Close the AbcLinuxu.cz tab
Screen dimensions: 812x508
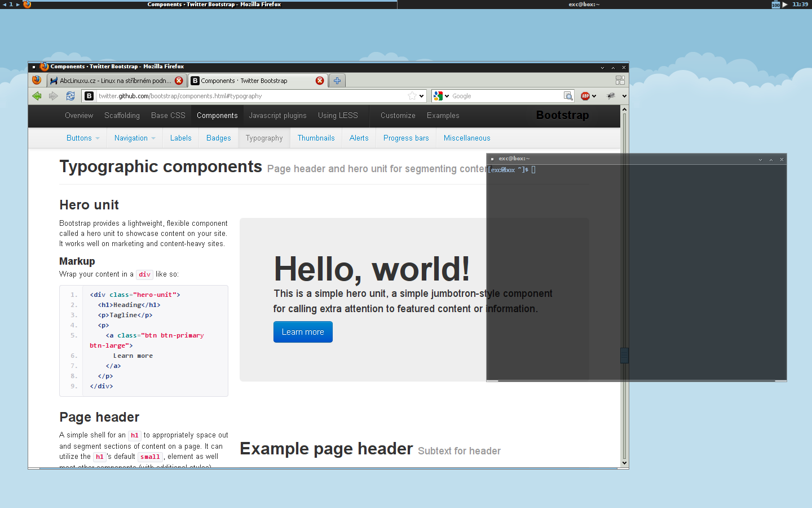pyautogui.click(x=179, y=81)
